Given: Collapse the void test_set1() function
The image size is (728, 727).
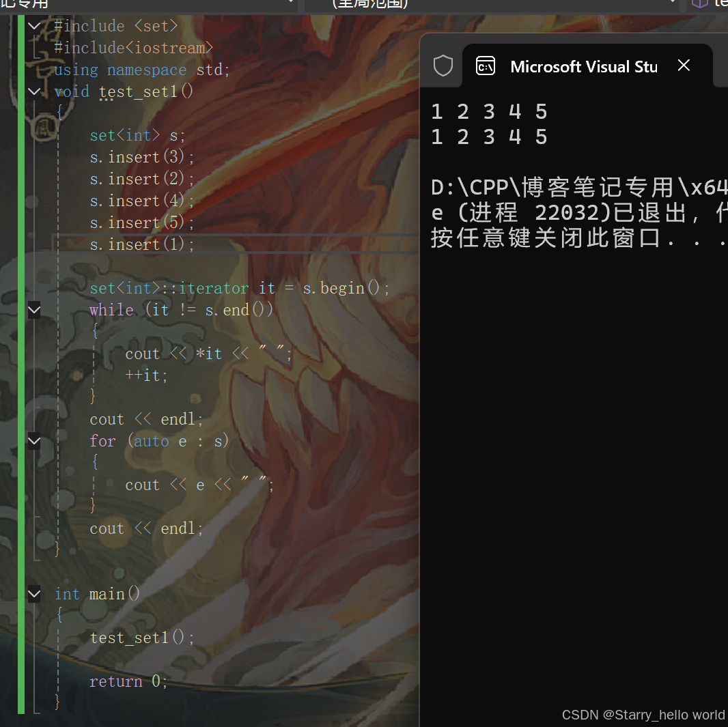Looking at the screenshot, I should (34, 91).
